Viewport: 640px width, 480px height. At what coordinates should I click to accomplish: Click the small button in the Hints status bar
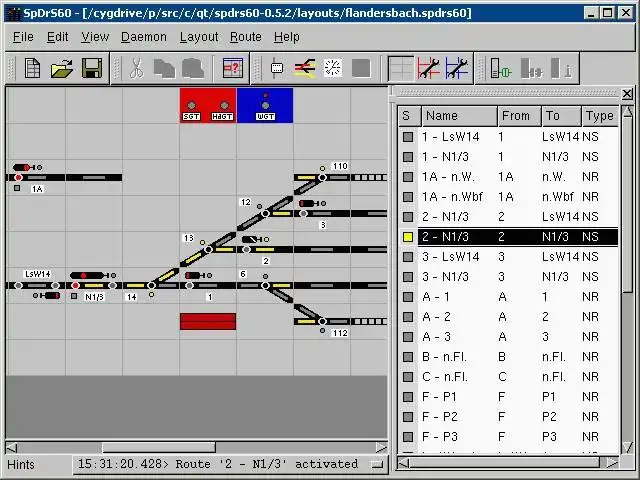tap(378, 464)
